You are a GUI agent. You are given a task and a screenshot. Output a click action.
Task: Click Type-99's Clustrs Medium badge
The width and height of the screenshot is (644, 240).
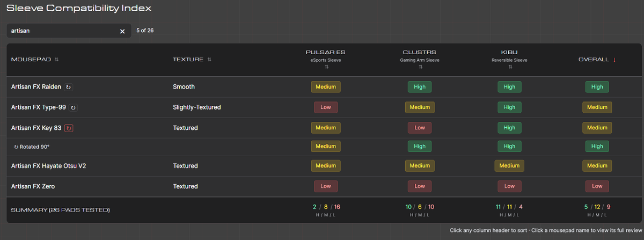[x=420, y=107]
